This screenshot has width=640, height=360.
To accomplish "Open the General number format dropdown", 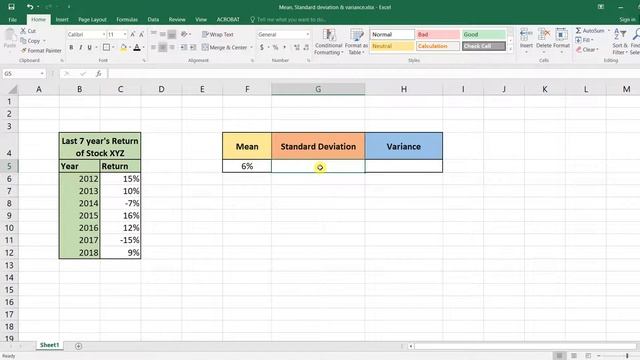I will click(307, 35).
